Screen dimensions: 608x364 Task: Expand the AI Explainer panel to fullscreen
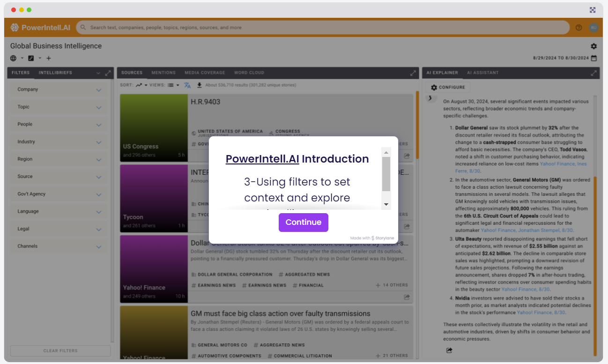pos(594,73)
